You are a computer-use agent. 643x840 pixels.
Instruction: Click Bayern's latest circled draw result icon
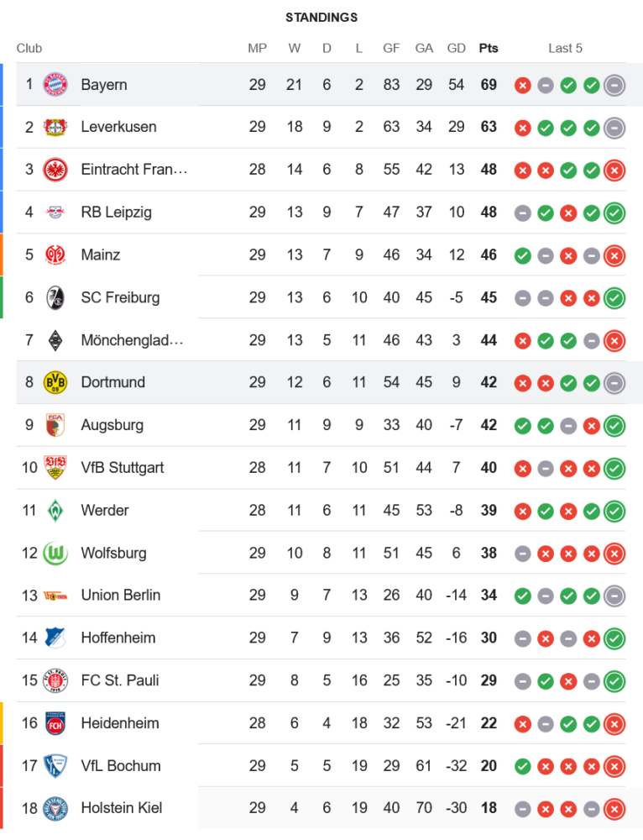pyautogui.click(x=614, y=85)
